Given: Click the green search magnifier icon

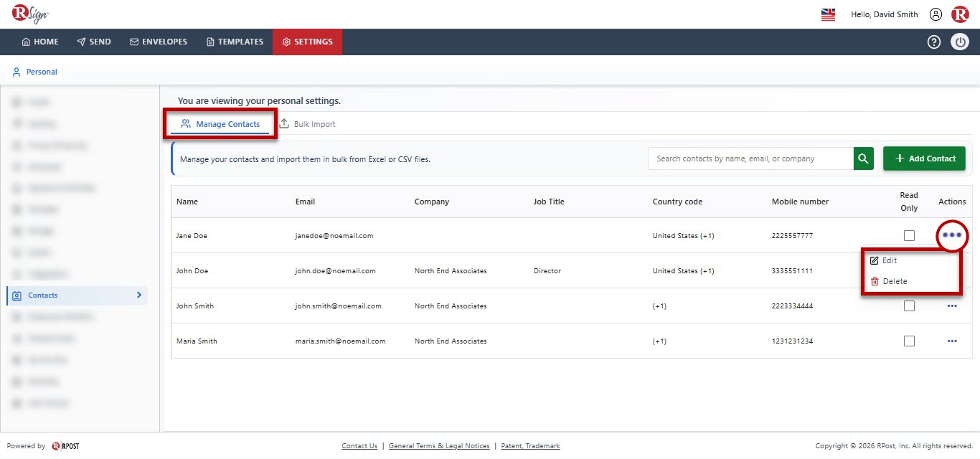Looking at the screenshot, I should pos(864,158).
